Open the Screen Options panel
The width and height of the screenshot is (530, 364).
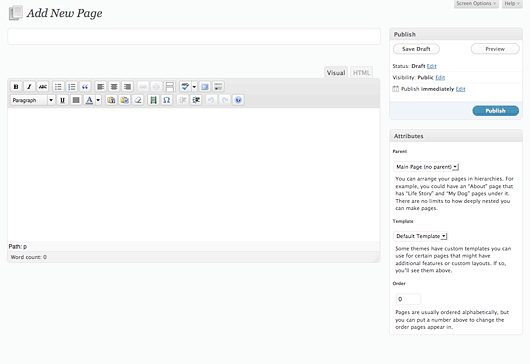476,4
